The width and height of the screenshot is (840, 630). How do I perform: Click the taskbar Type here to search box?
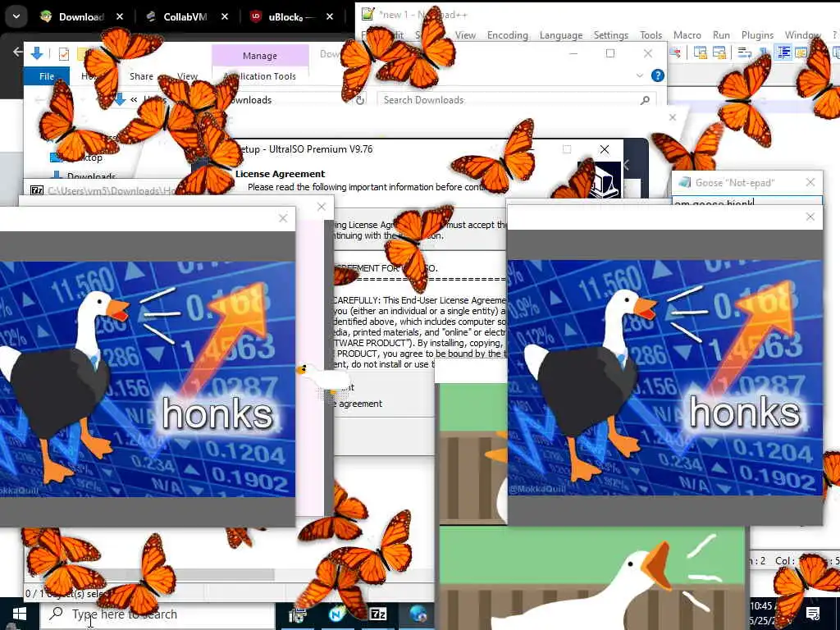click(x=158, y=614)
